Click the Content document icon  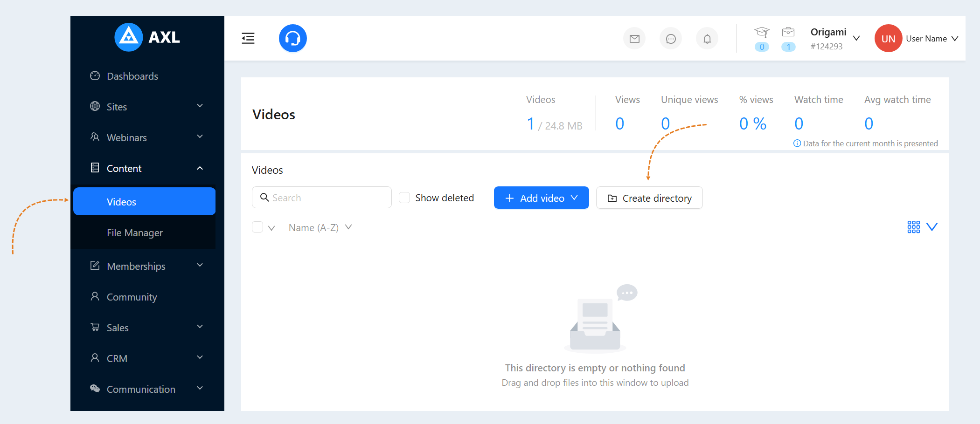click(95, 168)
